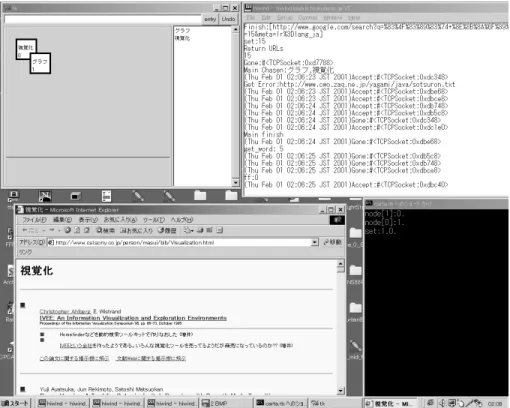
Task: Click the Forward arrow in Internet Explorer toolbar
Action: coord(52,230)
